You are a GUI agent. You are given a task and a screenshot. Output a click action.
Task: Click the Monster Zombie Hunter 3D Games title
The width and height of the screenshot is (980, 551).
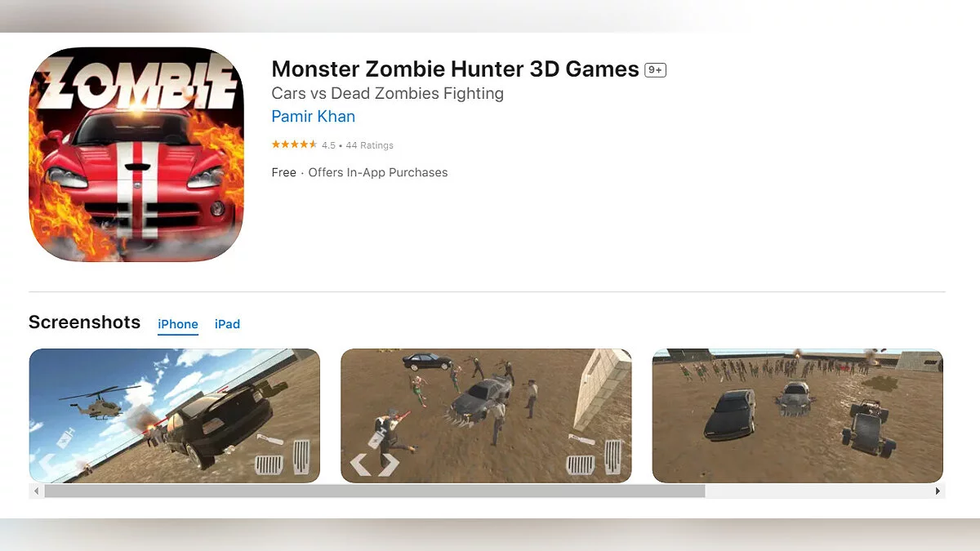pos(455,69)
